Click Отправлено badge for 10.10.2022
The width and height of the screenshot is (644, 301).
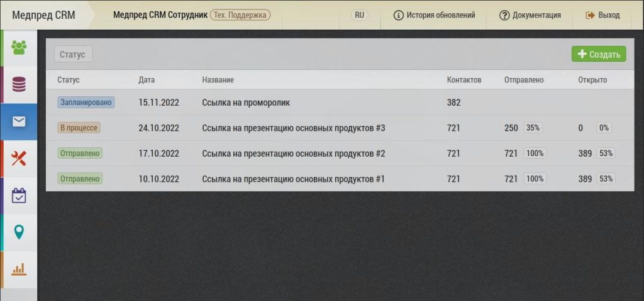[x=80, y=179]
